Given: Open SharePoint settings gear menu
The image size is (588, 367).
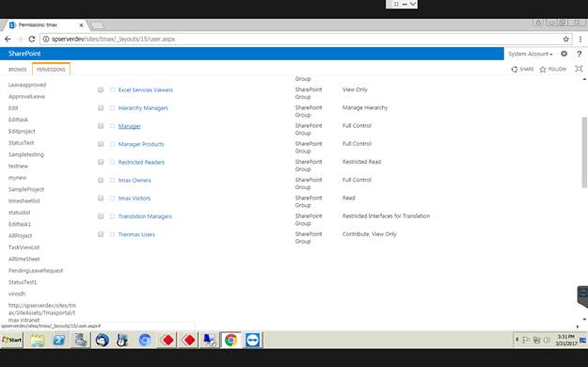Looking at the screenshot, I should 564,54.
